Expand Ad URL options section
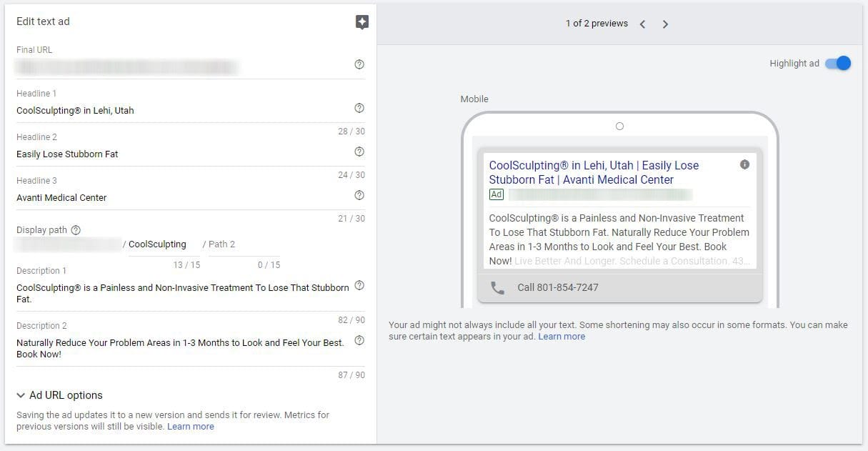Image resolution: width=868 pixels, height=451 pixels. [59, 395]
